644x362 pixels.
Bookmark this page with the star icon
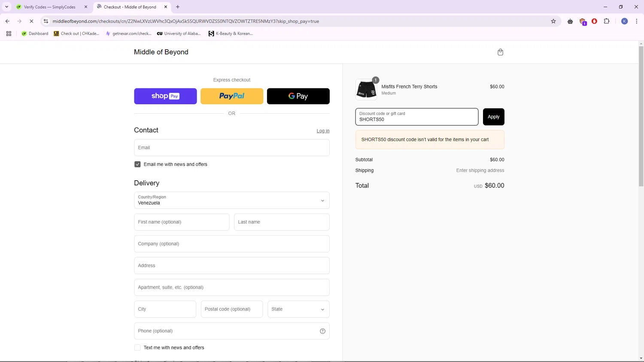pyautogui.click(x=553, y=21)
